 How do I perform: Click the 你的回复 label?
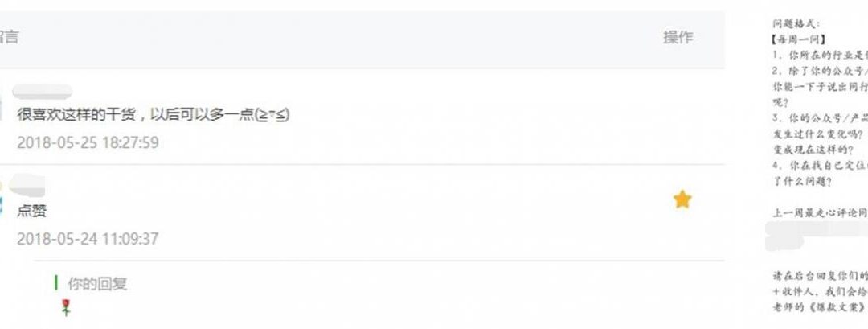pos(97,284)
